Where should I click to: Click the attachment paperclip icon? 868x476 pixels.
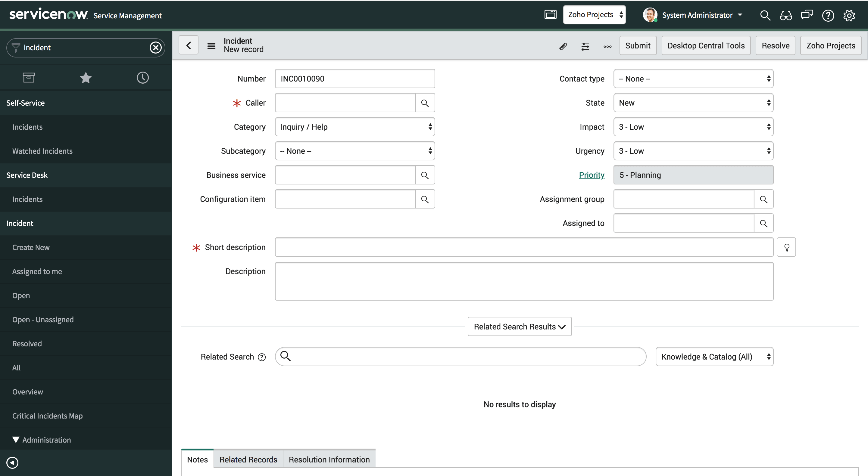pos(563,46)
